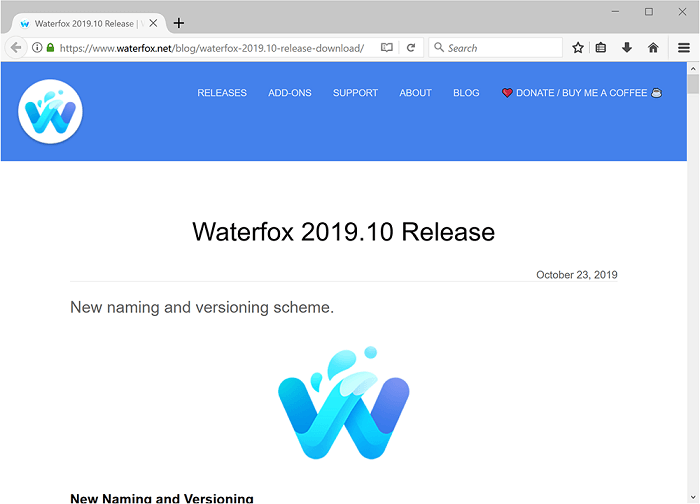Open the RELEASES navigation link
Viewport: 700px width, 504px height.
(222, 93)
